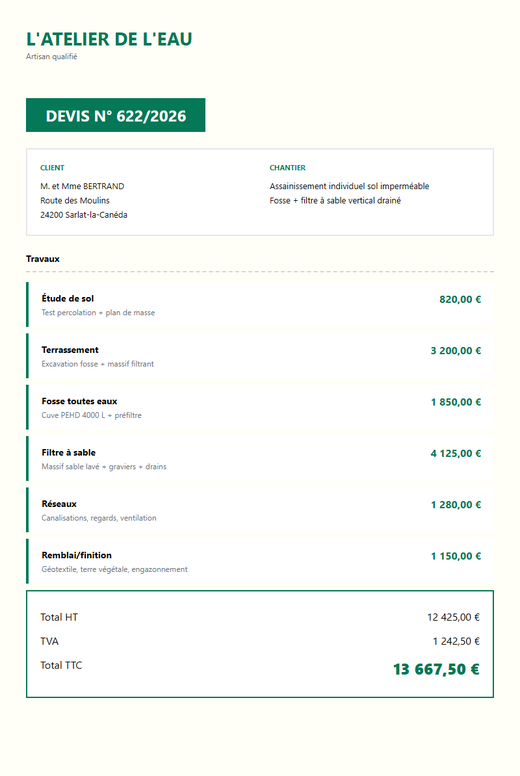Click the Travaux section heading
The width and height of the screenshot is (520, 776).
pos(43,259)
